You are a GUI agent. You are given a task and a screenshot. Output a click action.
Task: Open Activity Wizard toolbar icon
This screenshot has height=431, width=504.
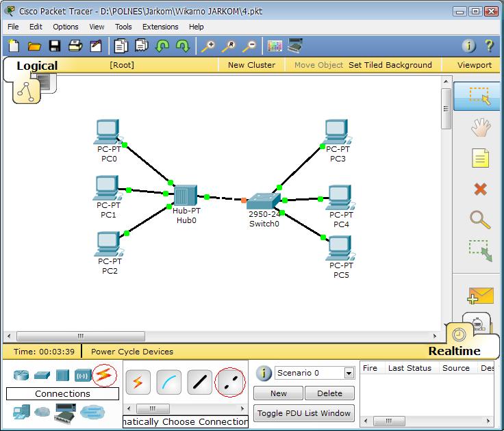[x=96, y=46]
